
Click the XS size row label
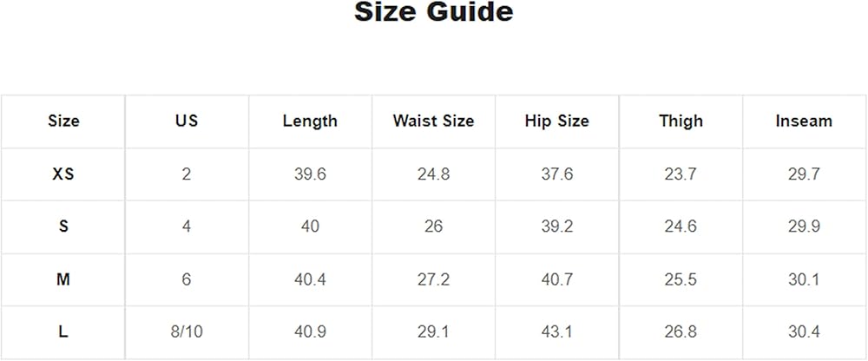[x=63, y=174]
